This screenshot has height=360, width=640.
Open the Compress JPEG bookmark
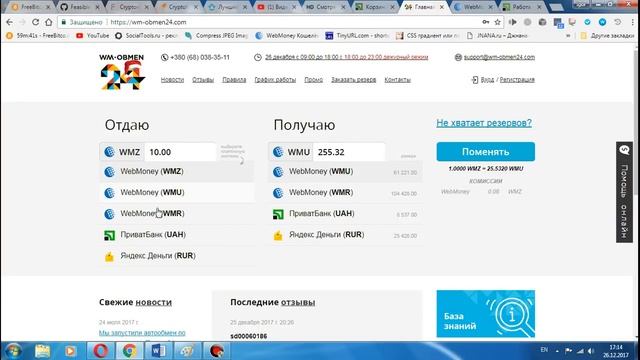[x=217, y=36]
